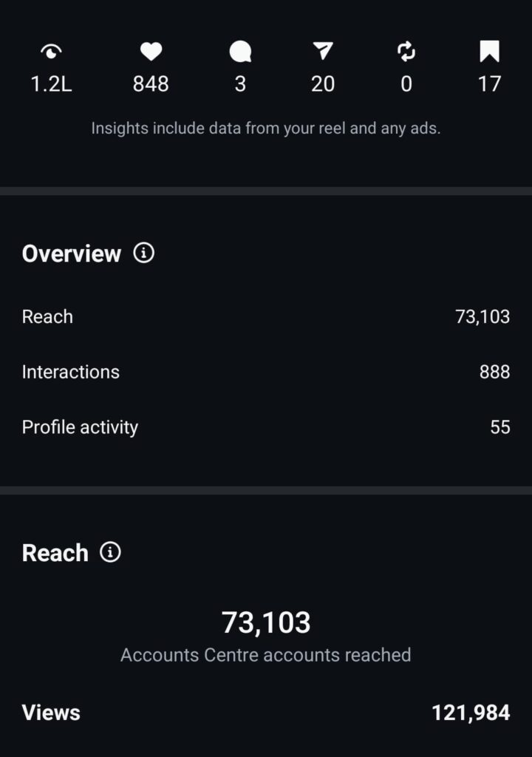Image resolution: width=532 pixels, height=757 pixels.
Task: Open the Overview info icon
Action: 144,253
